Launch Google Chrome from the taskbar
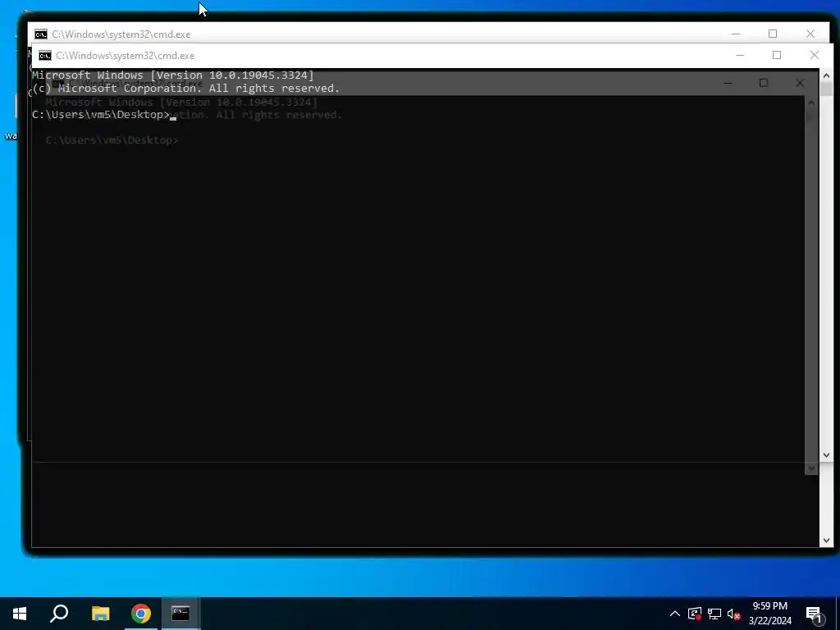Viewport: 840px width, 630px height. [141, 614]
